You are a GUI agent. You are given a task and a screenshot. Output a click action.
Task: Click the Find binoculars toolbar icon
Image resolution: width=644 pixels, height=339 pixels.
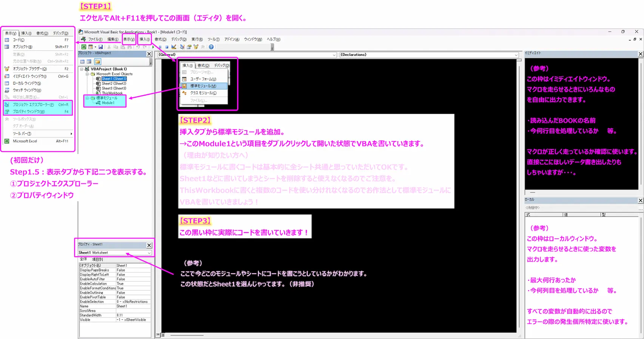tap(129, 47)
